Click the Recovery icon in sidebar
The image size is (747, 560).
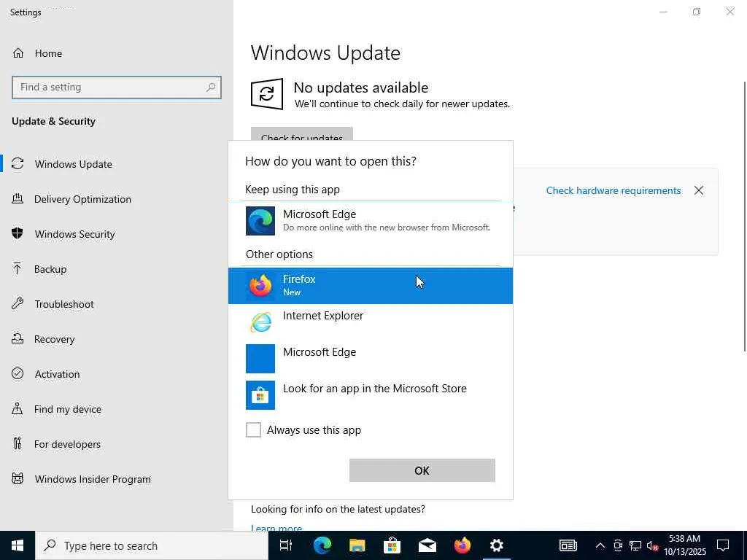click(x=18, y=338)
